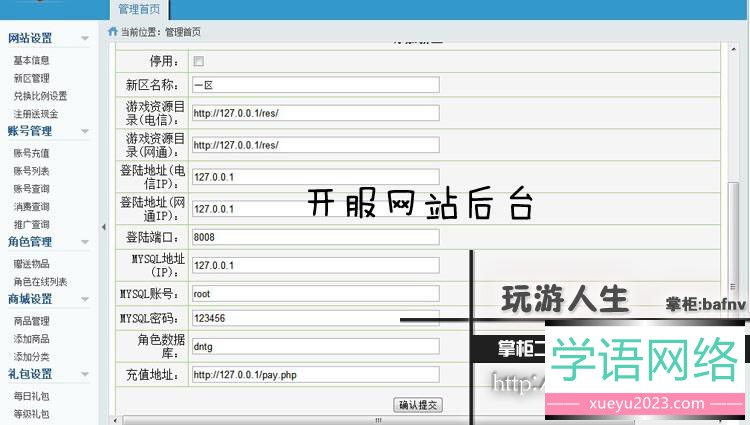This screenshot has height=425, width=750.
Task: Open the 角色在线列表 link
Action: 40,282
